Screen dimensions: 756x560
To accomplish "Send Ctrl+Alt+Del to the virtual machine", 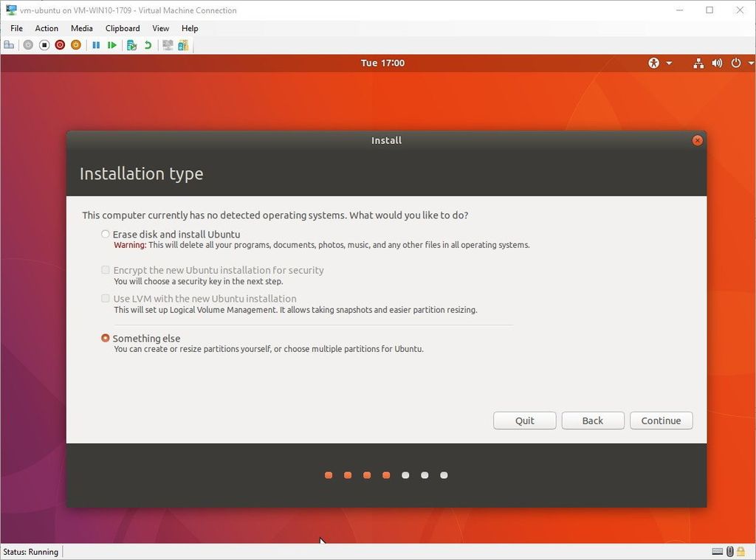I will pyautogui.click(x=8, y=45).
